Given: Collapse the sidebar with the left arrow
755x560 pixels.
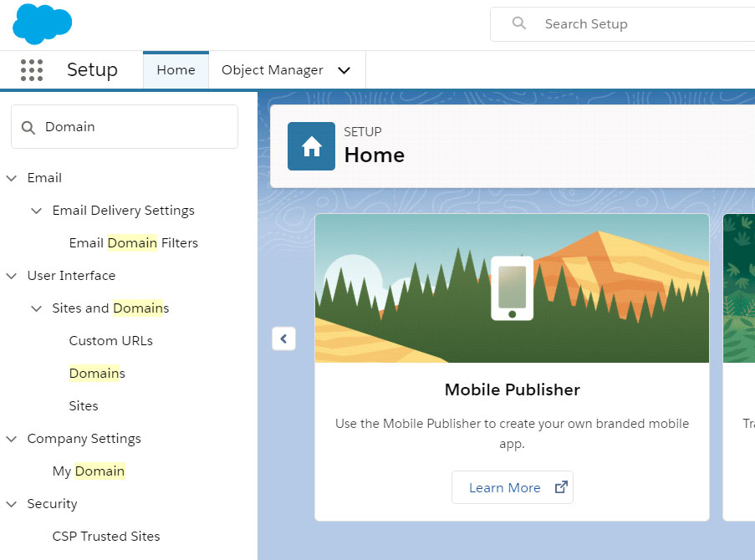Looking at the screenshot, I should 283,339.
